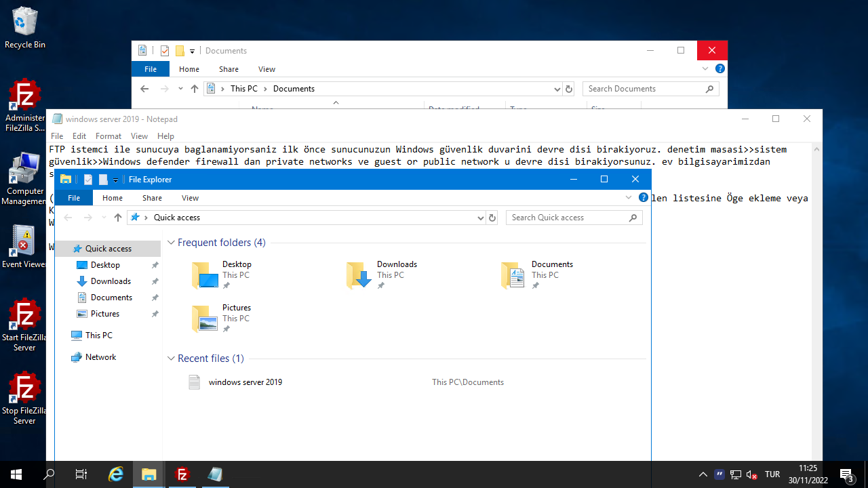Switch to Notepad on the taskbar
Image resolution: width=868 pixels, height=488 pixels.
point(215,474)
